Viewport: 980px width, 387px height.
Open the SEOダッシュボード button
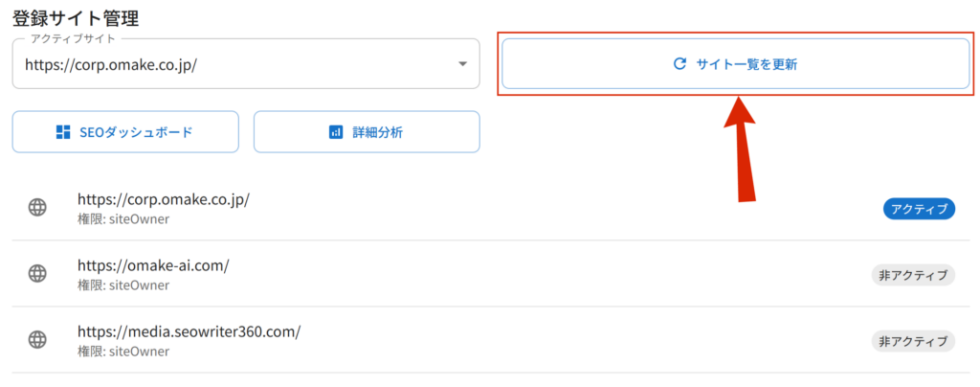point(125,132)
